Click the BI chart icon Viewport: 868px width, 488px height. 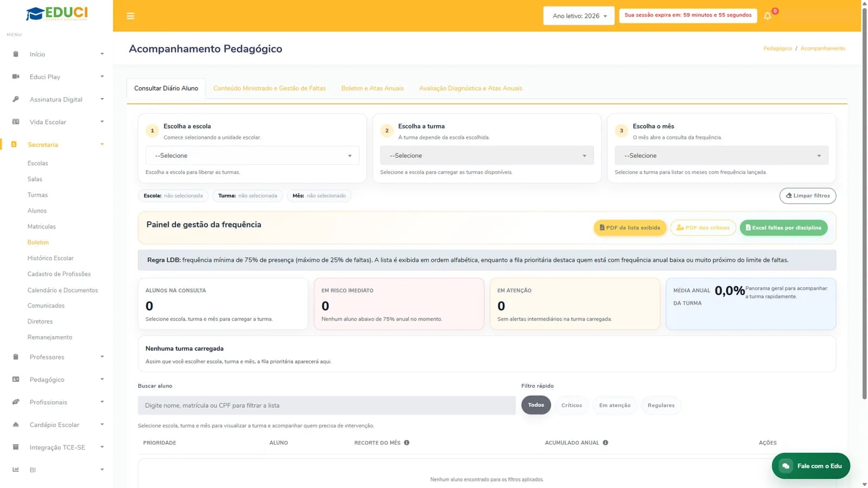[16, 470]
